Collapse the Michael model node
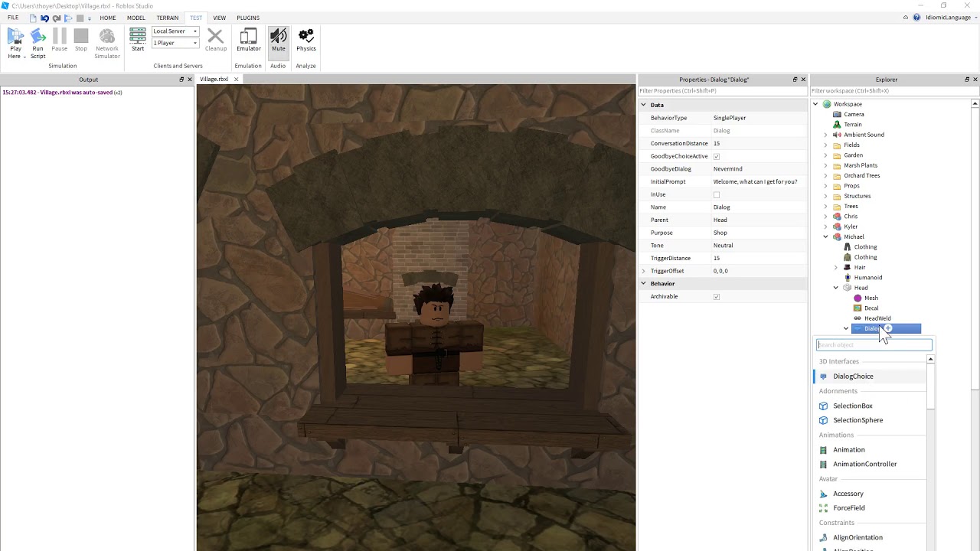The width and height of the screenshot is (980, 551). 825,236
